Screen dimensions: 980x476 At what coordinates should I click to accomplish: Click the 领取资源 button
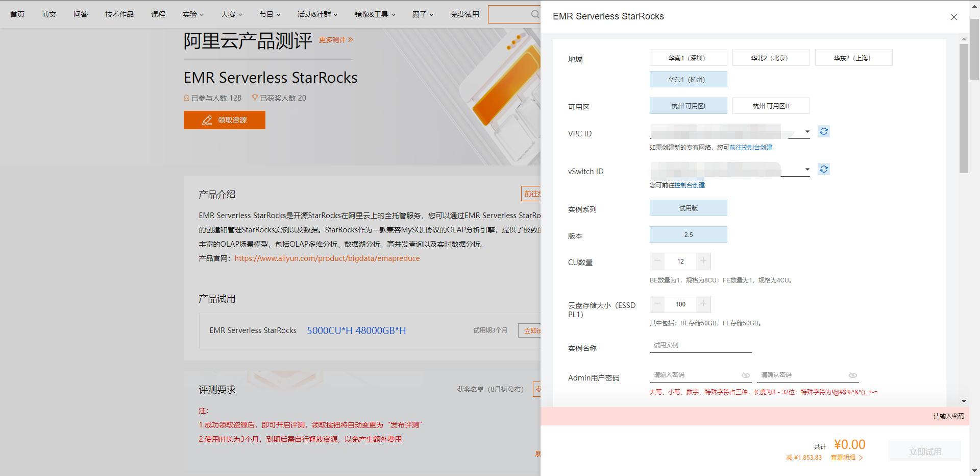tap(225, 121)
